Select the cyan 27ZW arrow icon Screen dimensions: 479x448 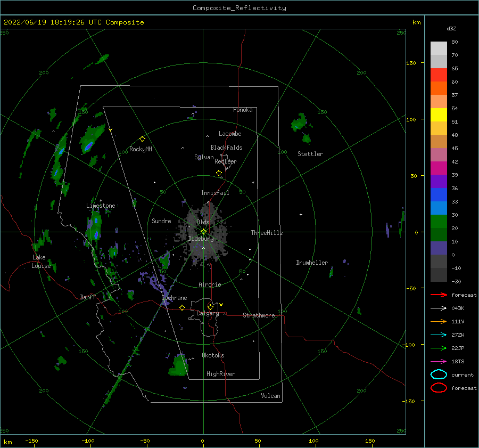[439, 335]
